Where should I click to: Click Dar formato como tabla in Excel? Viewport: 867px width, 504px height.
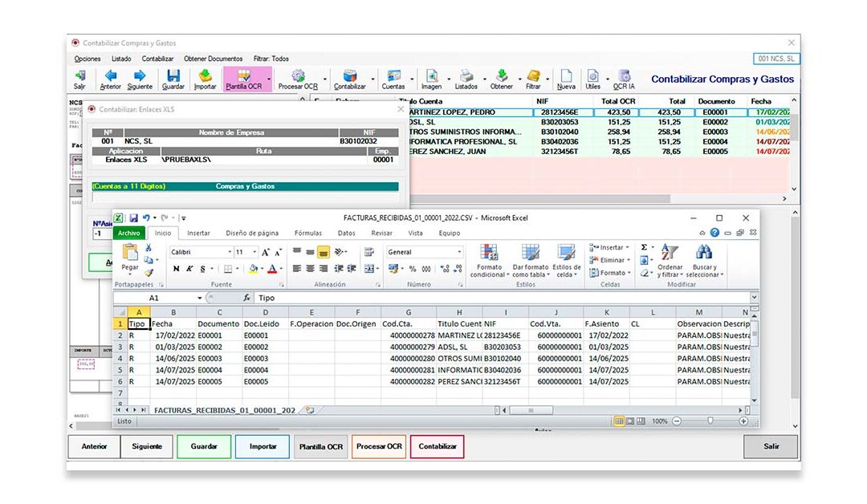531,260
